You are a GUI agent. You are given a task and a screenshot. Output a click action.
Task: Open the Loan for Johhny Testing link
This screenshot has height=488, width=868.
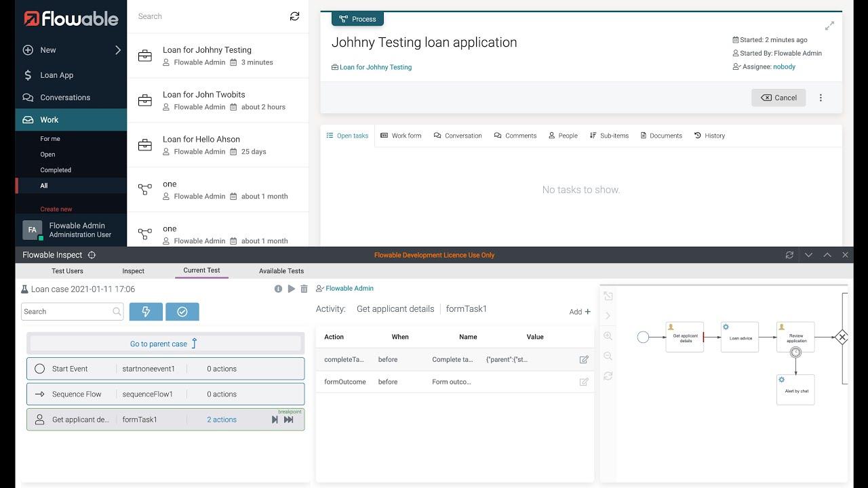(375, 67)
